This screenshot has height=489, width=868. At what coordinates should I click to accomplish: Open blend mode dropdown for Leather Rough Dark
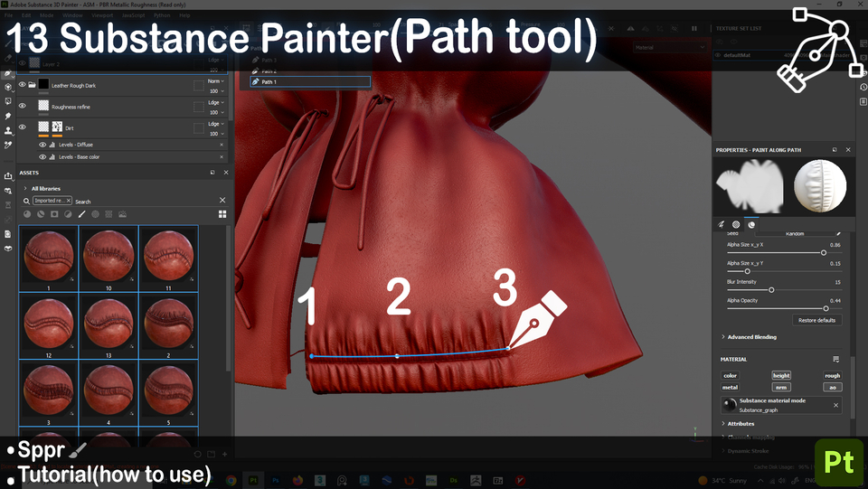coord(216,81)
